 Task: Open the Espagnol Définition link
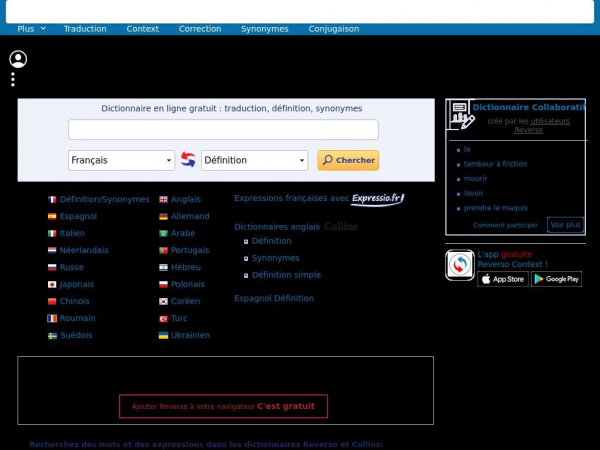[x=274, y=298]
